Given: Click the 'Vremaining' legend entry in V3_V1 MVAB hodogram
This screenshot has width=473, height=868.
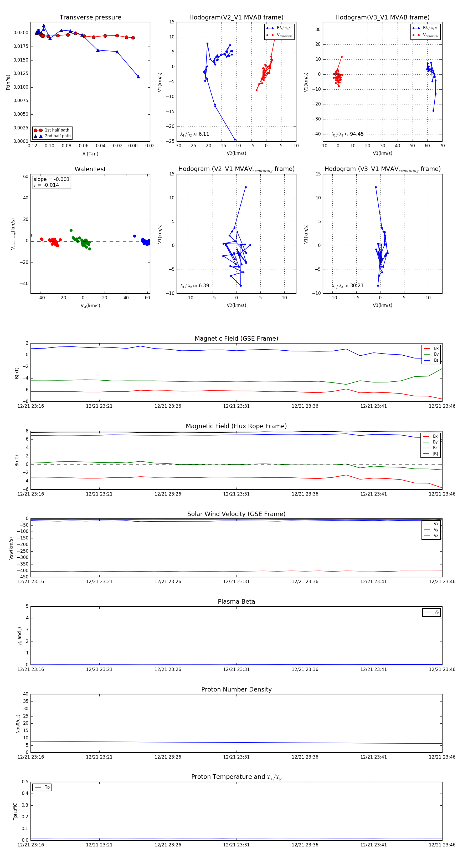Looking at the screenshot, I should (x=425, y=35).
